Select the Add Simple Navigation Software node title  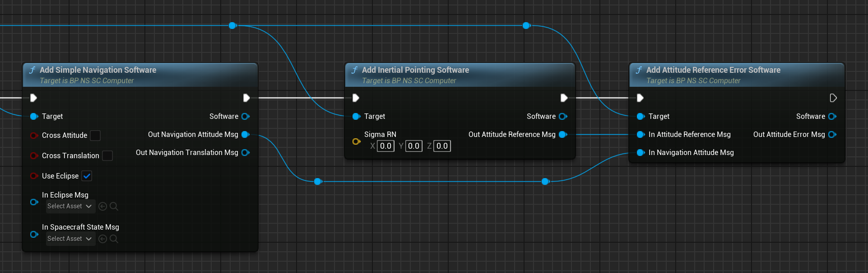[98, 70]
